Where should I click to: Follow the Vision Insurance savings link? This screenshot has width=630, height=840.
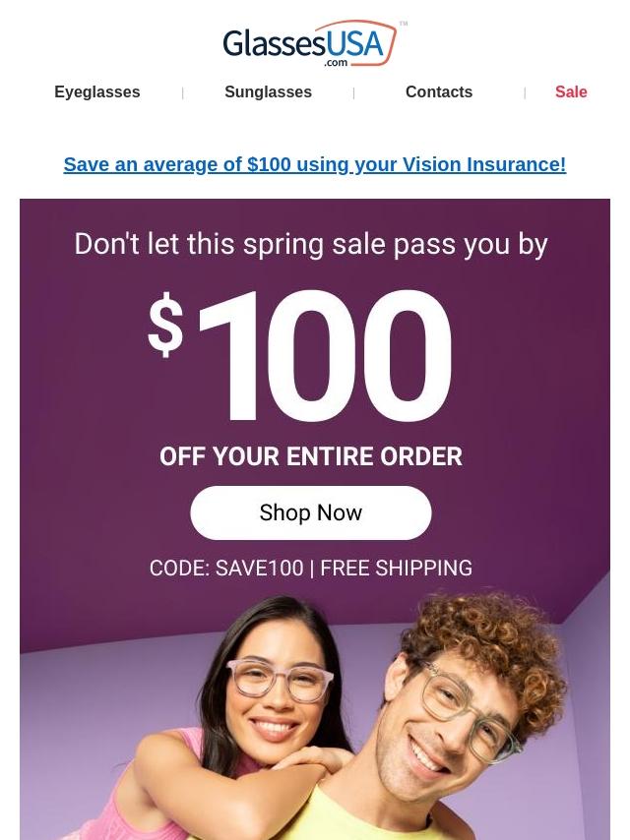315,164
